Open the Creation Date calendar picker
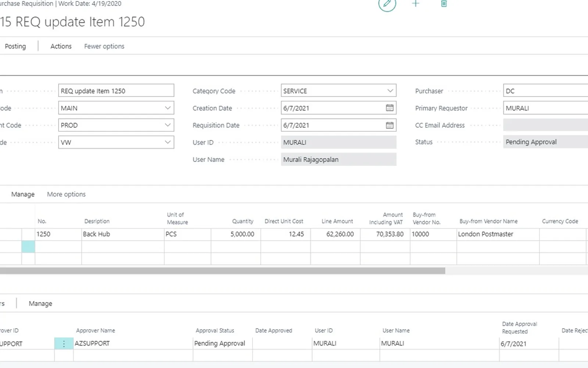This screenshot has height=368, width=588. [x=390, y=108]
